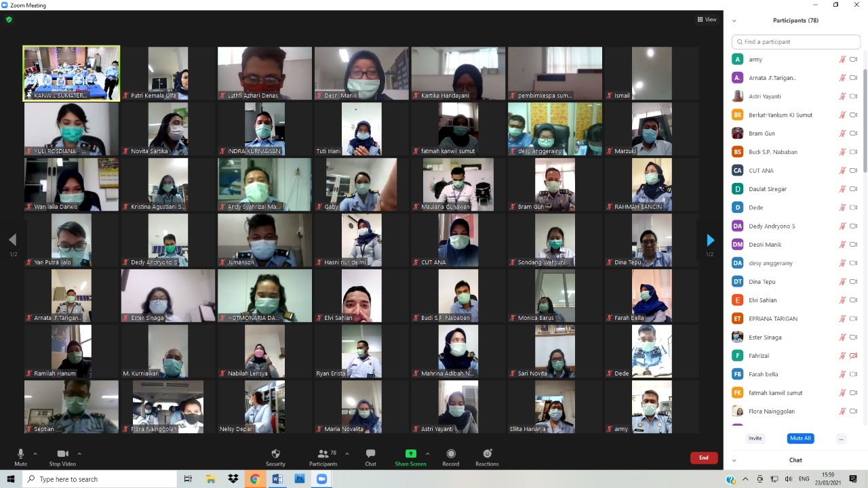Click the green Share Screen icon
The image size is (868, 488).
pyautogui.click(x=410, y=453)
